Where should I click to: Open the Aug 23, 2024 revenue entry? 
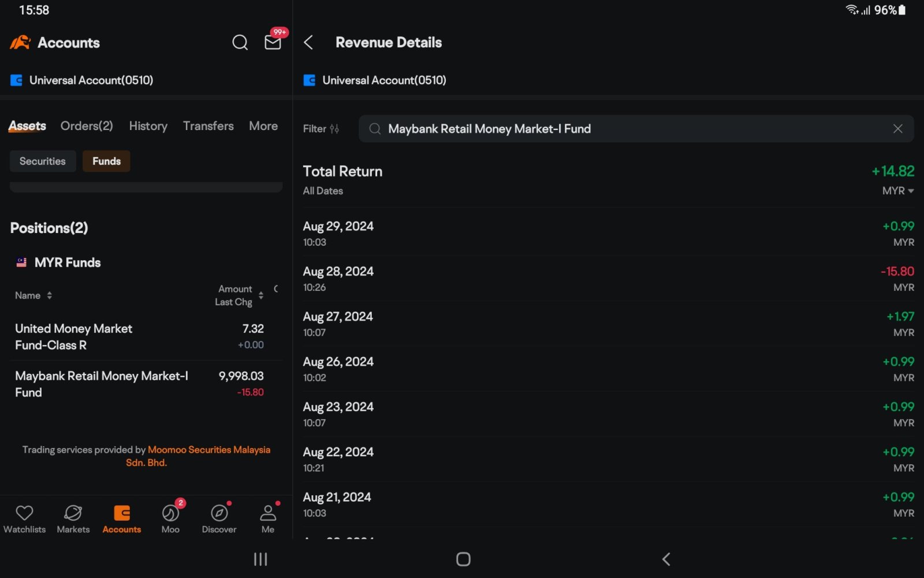609,414
